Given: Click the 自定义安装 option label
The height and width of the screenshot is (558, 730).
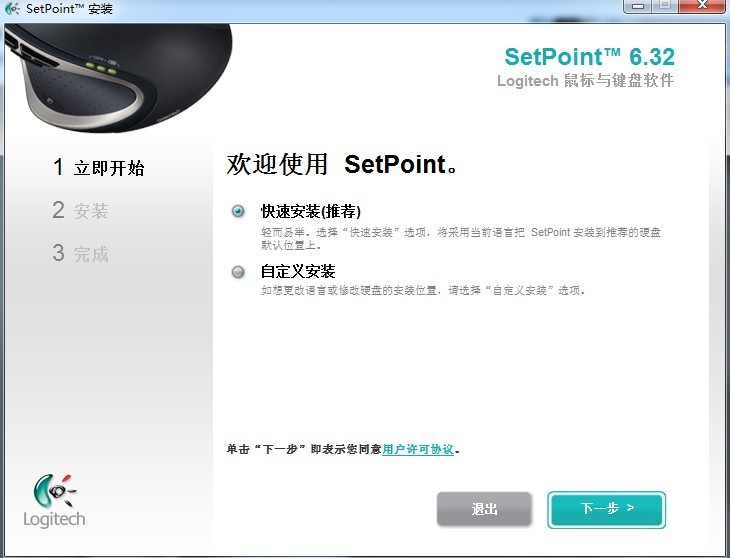Looking at the screenshot, I should tap(298, 271).
